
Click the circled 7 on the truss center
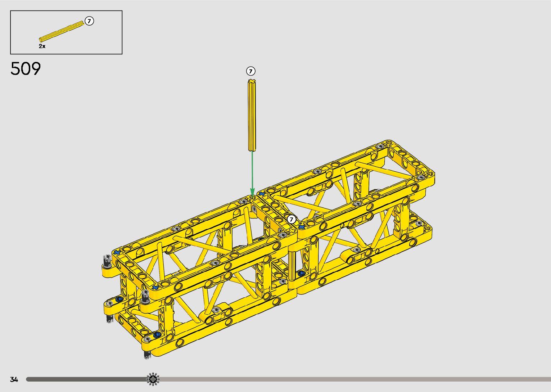[x=292, y=219]
